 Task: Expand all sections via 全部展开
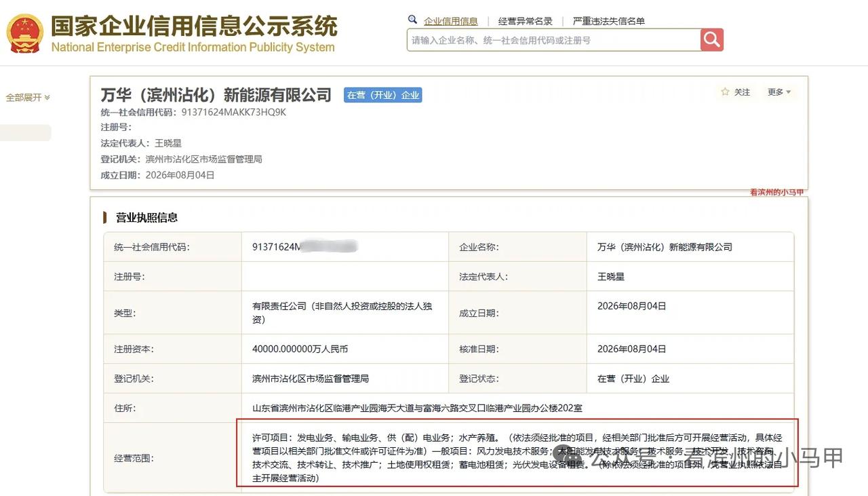[28, 98]
